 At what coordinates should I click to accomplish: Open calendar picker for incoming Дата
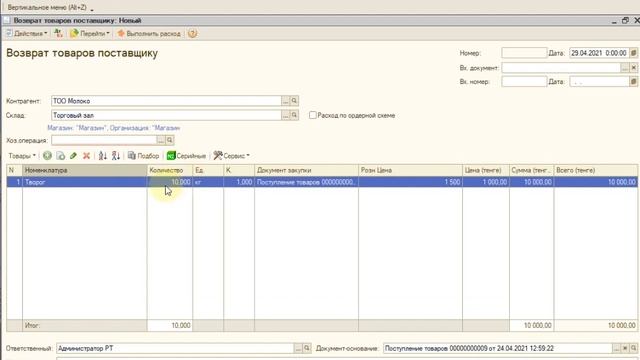point(633,82)
